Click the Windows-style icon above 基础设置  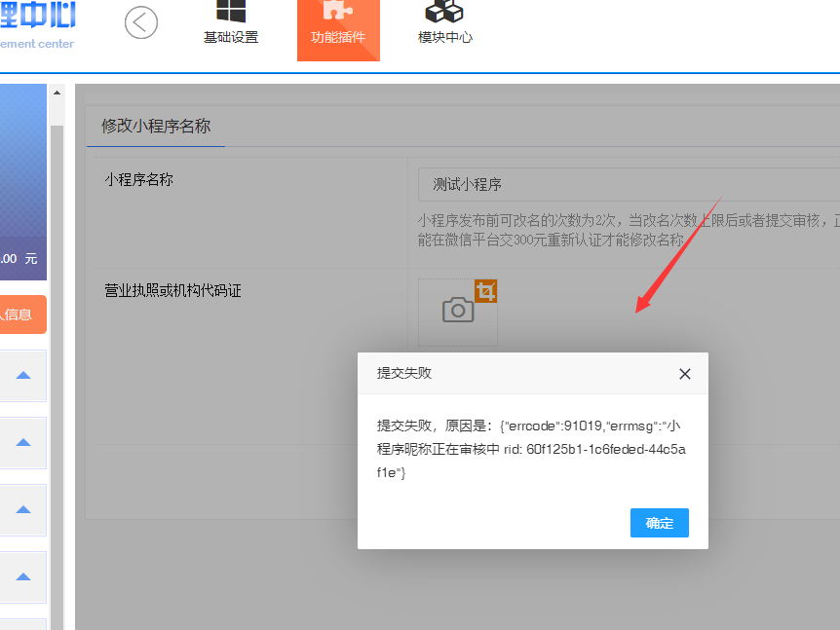pyautogui.click(x=231, y=12)
